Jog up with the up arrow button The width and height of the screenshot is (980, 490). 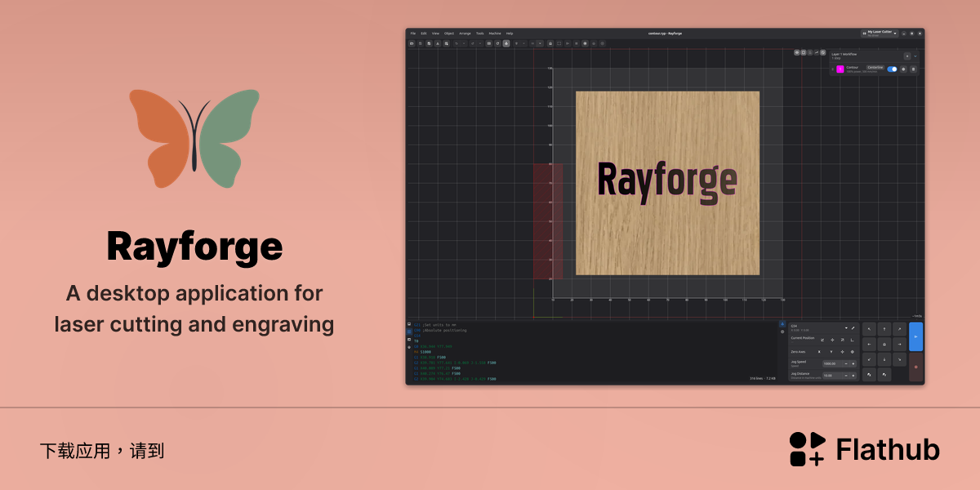(x=884, y=329)
